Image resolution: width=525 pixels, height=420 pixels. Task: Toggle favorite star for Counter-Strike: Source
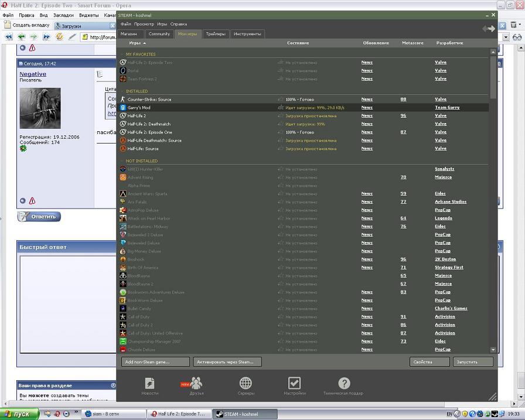point(281,100)
